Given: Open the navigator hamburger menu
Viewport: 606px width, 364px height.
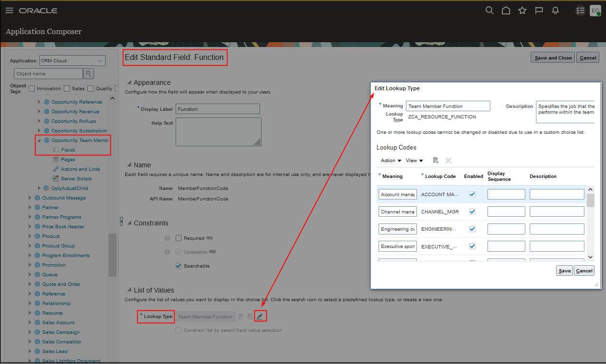Looking at the screenshot, I should coord(9,10).
